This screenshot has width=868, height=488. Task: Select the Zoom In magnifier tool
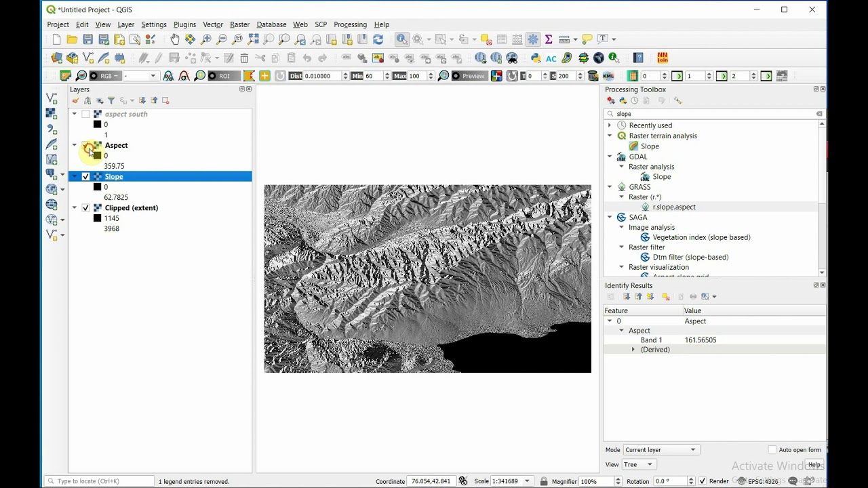(206, 39)
